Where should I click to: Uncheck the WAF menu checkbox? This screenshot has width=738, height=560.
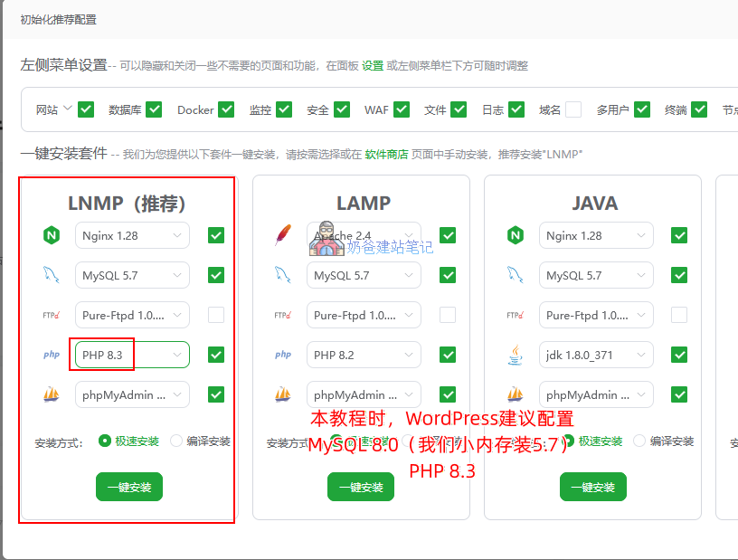click(x=402, y=109)
